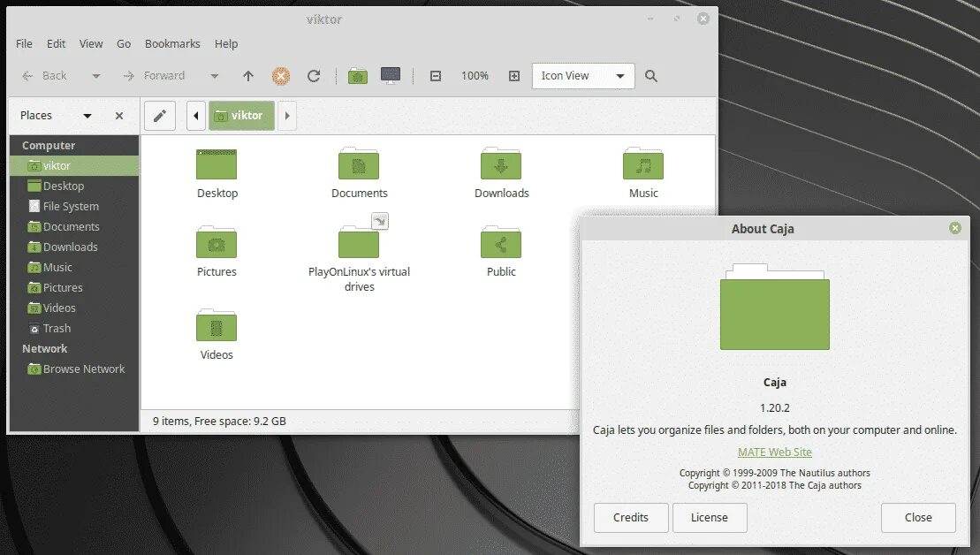
Task: Click the Network section header in sidebar
Action: point(44,349)
